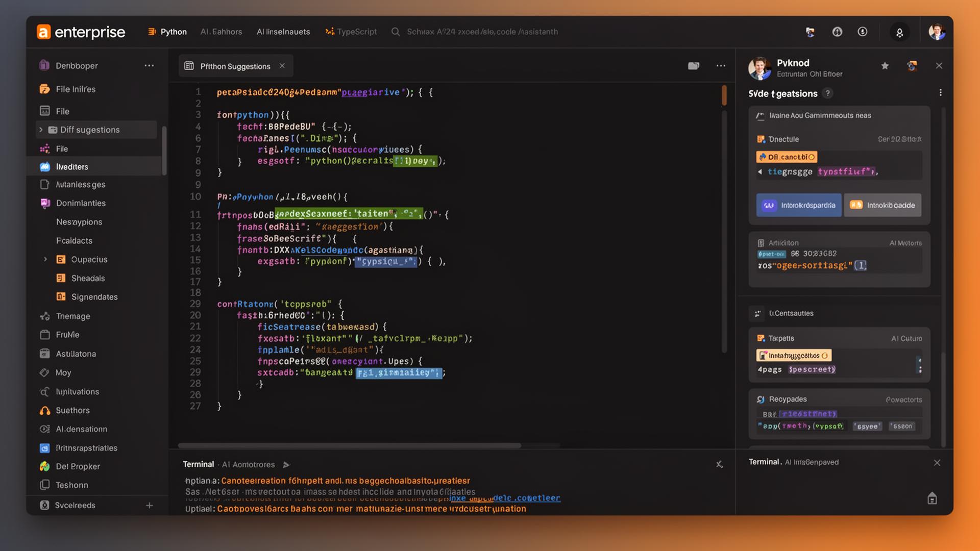980x551 pixels.
Task: Click the Autanlessges document icon
Action: [x=45, y=185]
